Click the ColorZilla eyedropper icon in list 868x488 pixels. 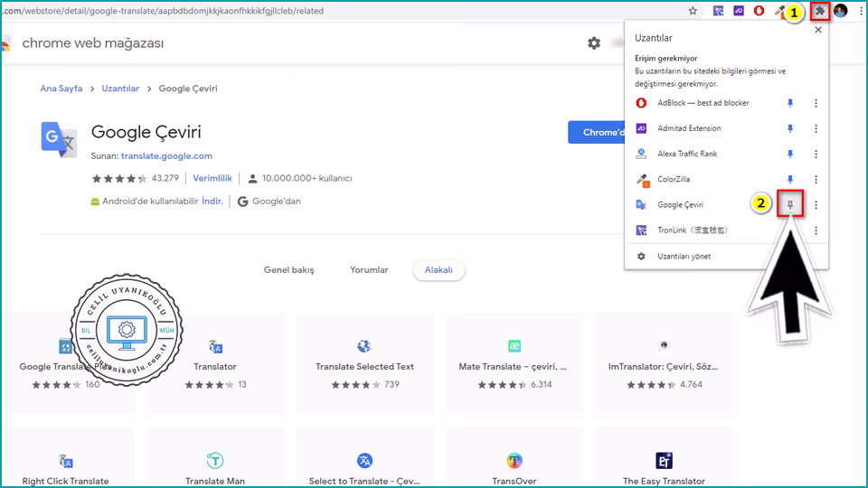point(642,180)
